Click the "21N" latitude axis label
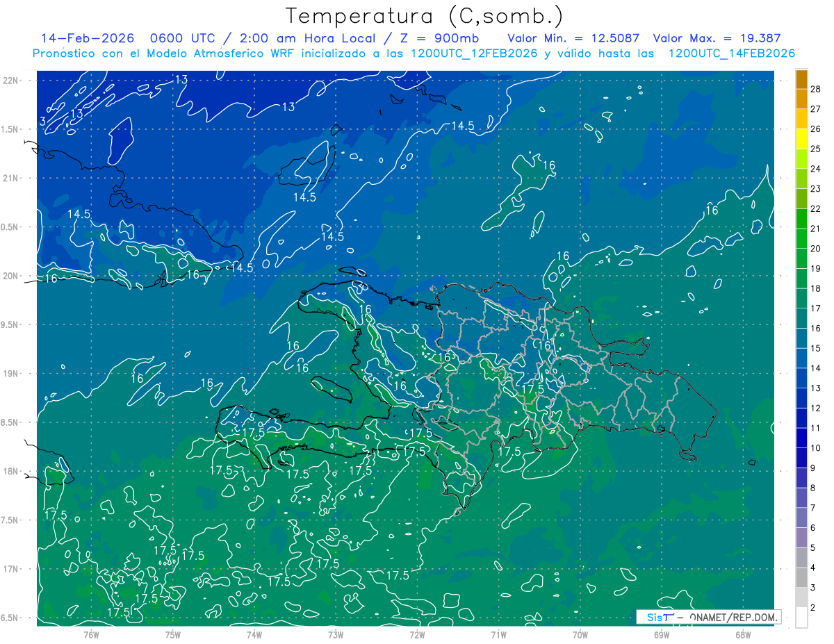Image resolution: width=834 pixels, height=644 pixels. [11, 178]
